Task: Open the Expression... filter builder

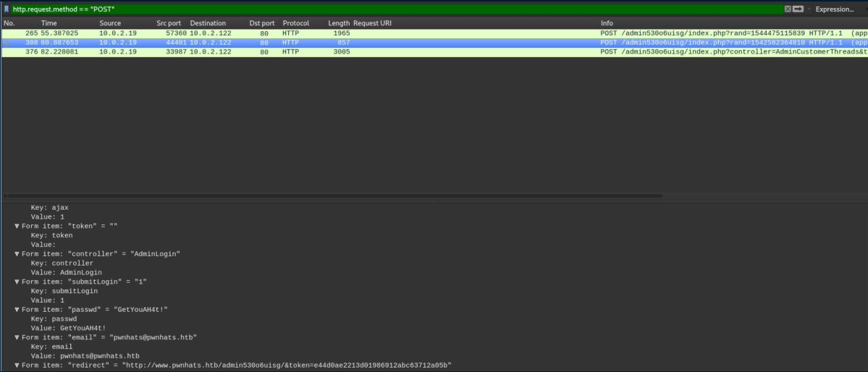Action: 834,9
